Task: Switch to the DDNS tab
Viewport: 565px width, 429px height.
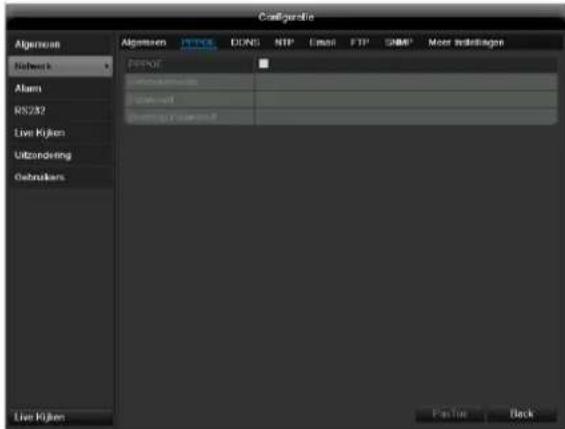Action: click(245, 43)
